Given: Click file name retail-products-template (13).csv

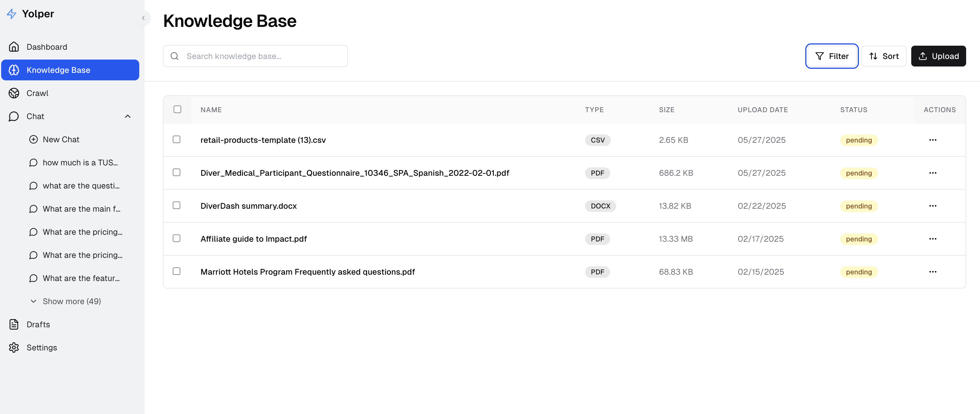Looking at the screenshot, I should 263,140.
